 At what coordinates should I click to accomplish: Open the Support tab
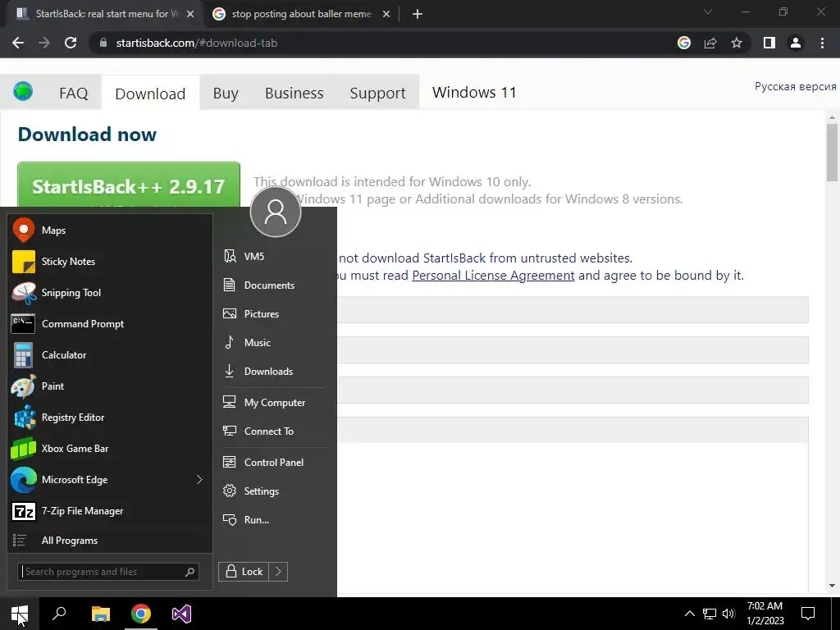pyautogui.click(x=377, y=93)
